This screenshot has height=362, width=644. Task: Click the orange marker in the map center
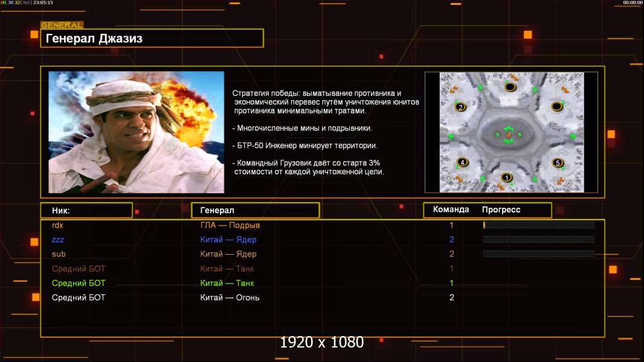point(509,135)
